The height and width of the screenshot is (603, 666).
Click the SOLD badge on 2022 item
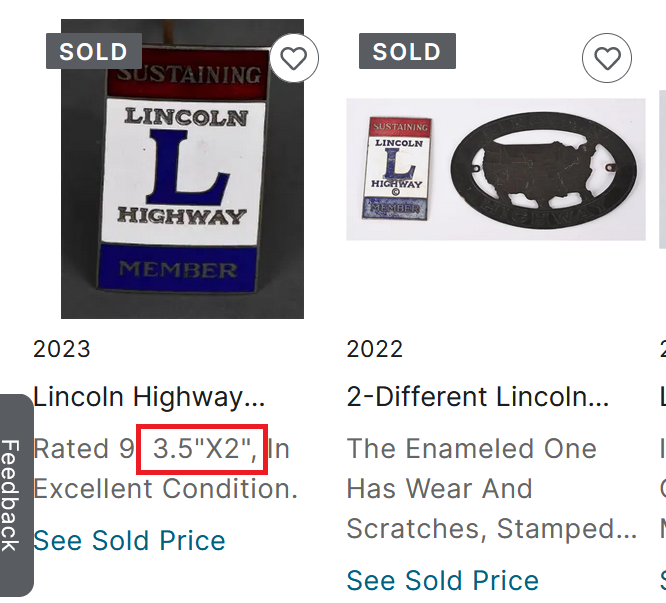(x=407, y=52)
